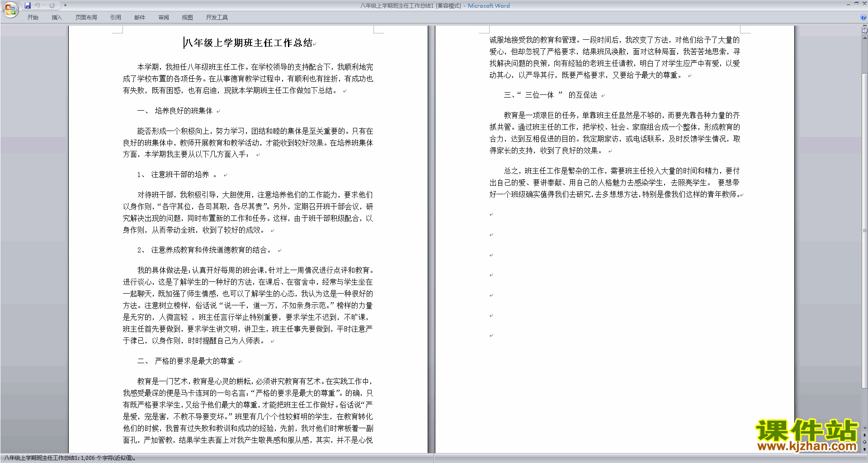Open the undo history dropdown arrow

44,5
